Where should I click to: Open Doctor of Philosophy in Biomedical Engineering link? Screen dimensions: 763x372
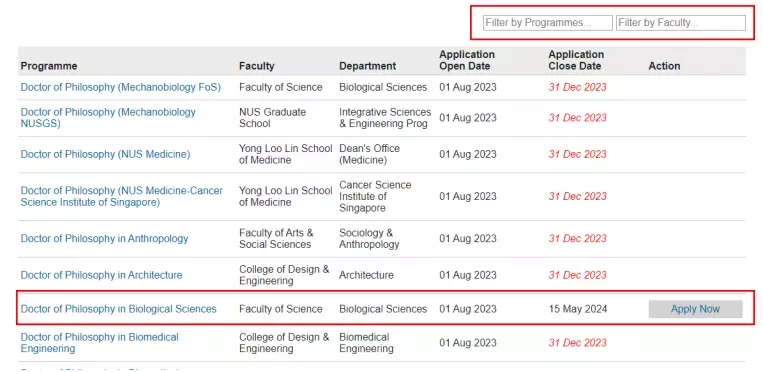tap(100, 343)
